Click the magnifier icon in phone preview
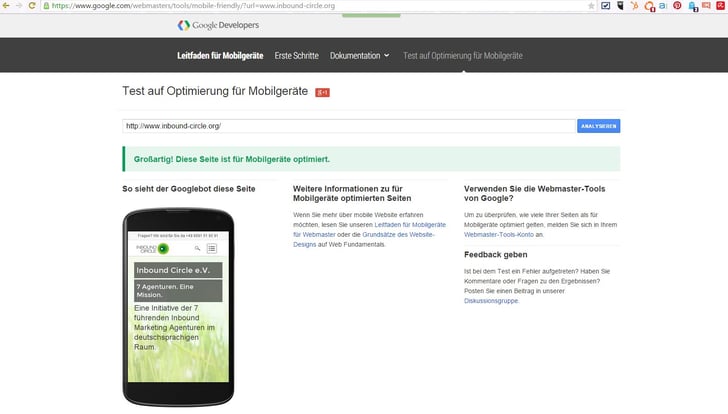 pyautogui.click(x=197, y=248)
